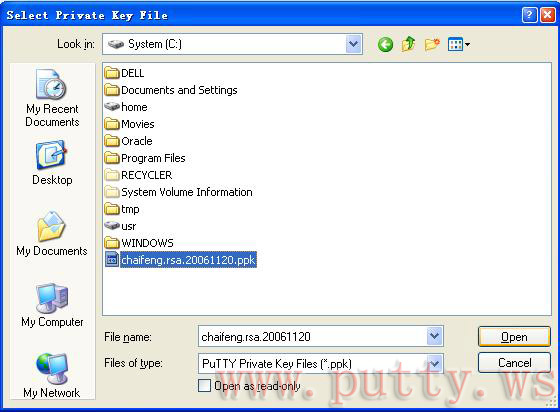
Task: Click the help question mark button
Action: click(529, 15)
